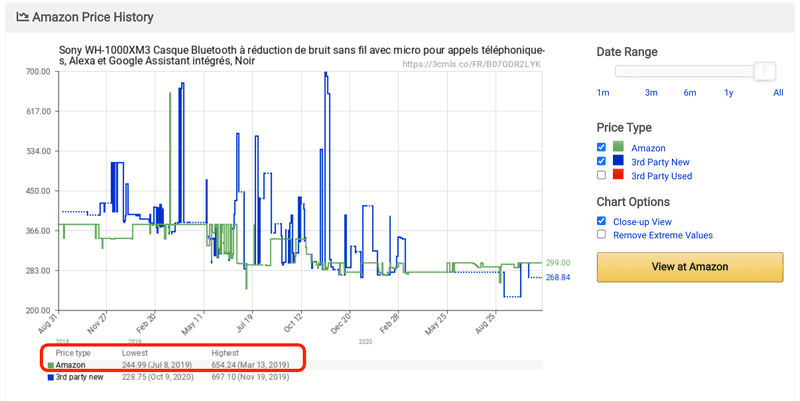Click the Oct 12 x-axis date label
The image size is (800, 401).
(x=294, y=324)
